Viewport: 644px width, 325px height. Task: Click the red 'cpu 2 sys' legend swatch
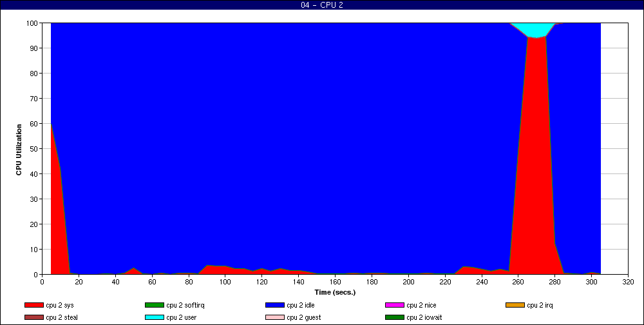click(33, 305)
